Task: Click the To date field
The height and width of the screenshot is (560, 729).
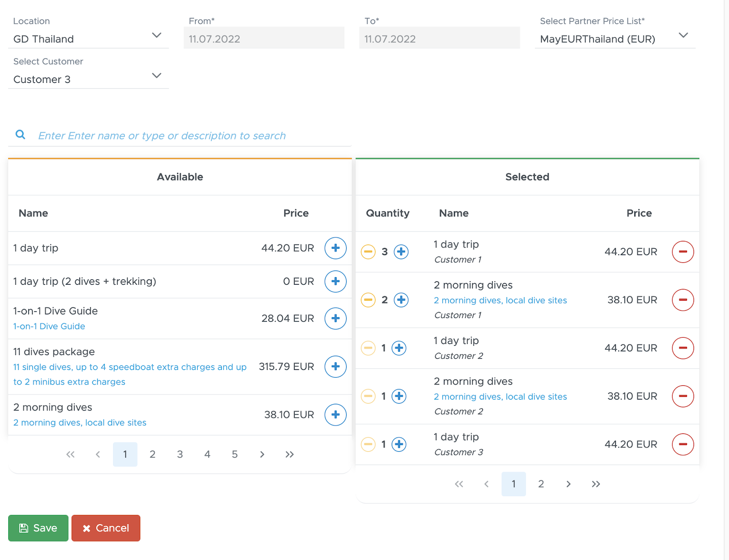Action: pyautogui.click(x=440, y=38)
